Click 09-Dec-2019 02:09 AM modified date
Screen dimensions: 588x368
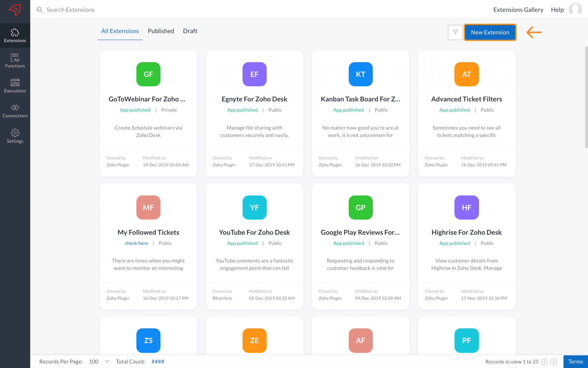[x=378, y=298]
